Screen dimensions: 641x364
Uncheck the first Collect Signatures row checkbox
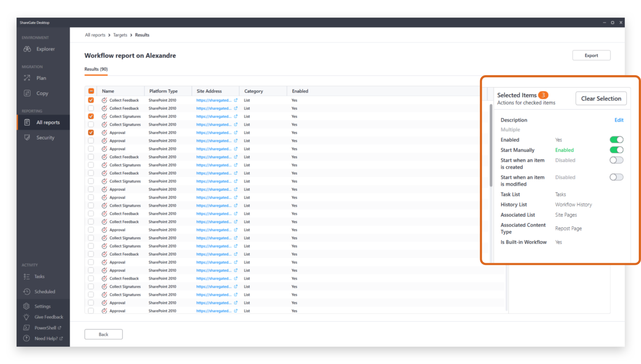(91, 116)
